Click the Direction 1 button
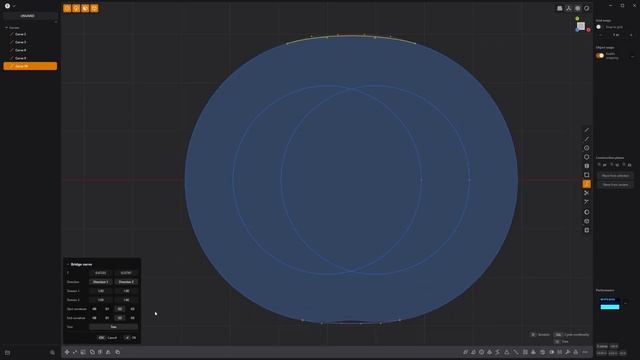Viewport: 640px width, 360px height. pos(100,282)
